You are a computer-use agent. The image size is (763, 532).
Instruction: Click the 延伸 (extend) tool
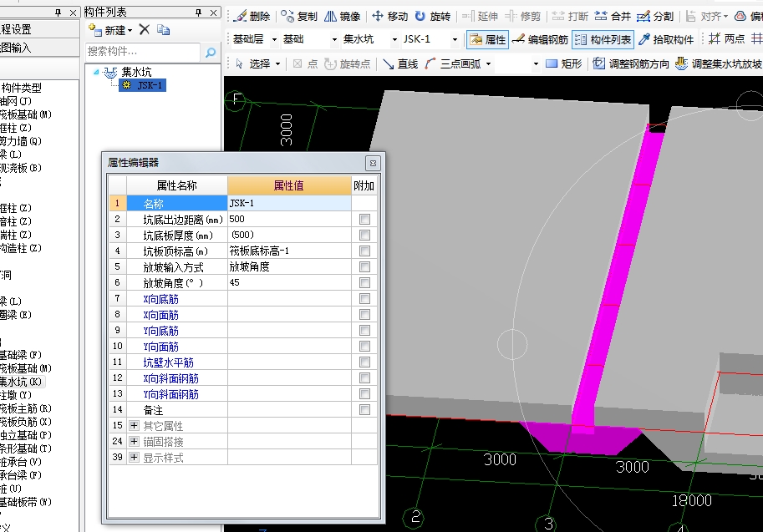(480, 16)
